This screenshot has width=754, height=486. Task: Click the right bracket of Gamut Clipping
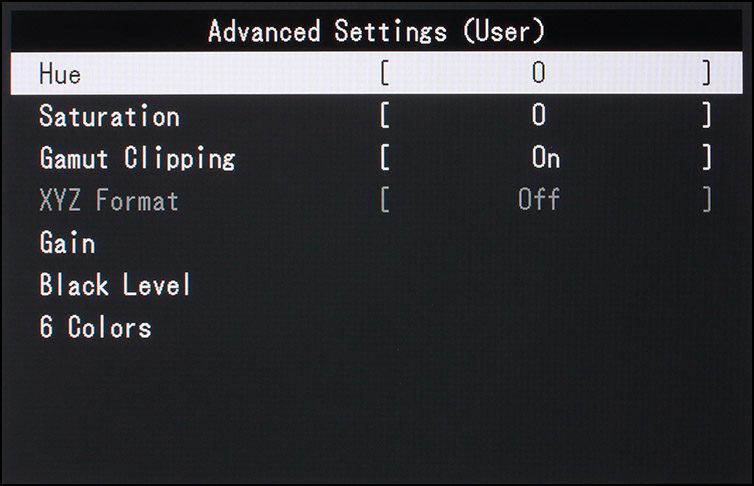(706, 158)
